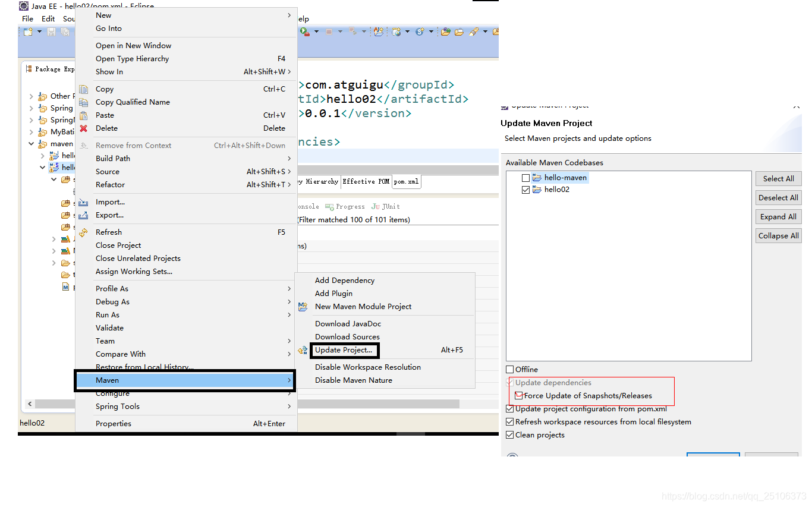Open the Maven submenu entry

click(x=185, y=380)
